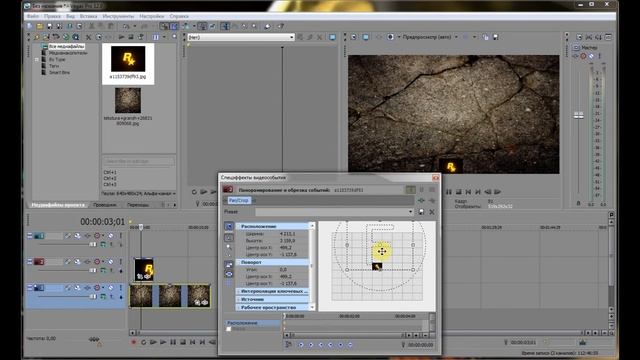640x360 pixels.
Task: Toggle lock aspect ratio icon in Pan/Crop
Action: [x=229, y=265]
